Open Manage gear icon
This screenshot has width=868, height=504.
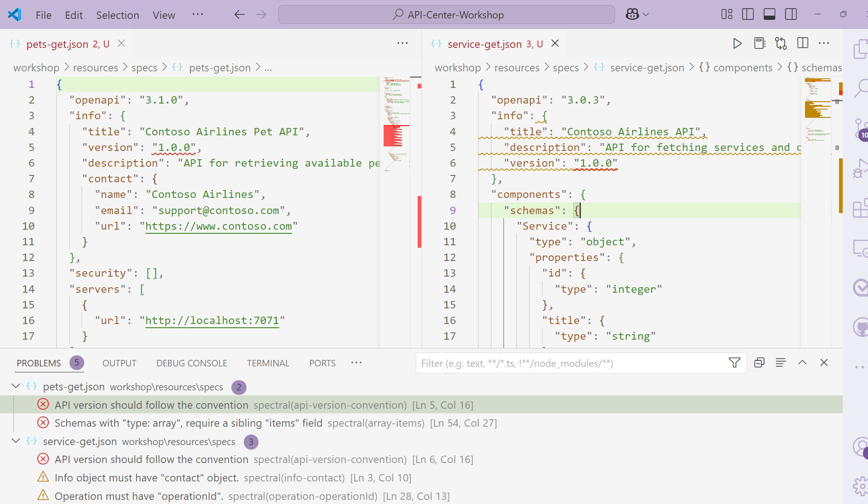(x=860, y=486)
